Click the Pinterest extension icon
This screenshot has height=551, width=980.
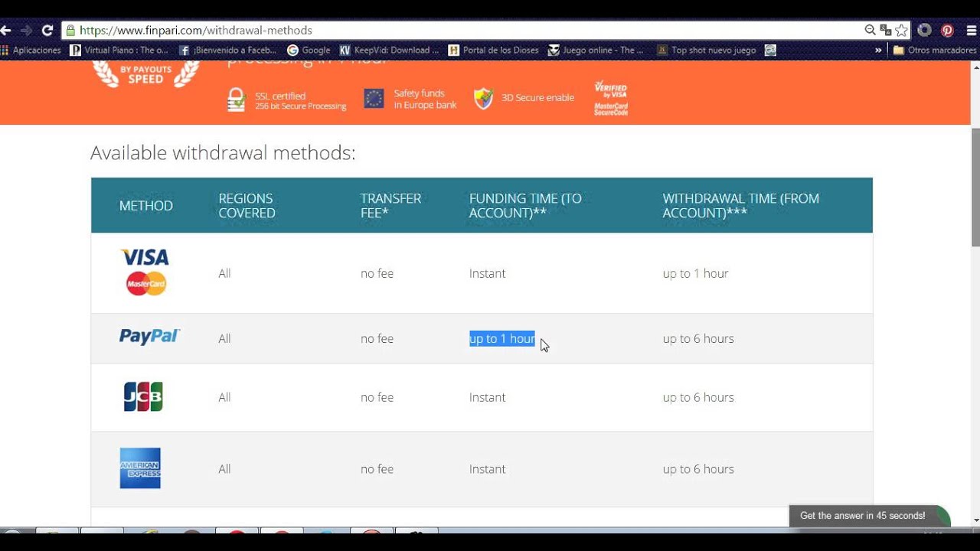tap(948, 31)
